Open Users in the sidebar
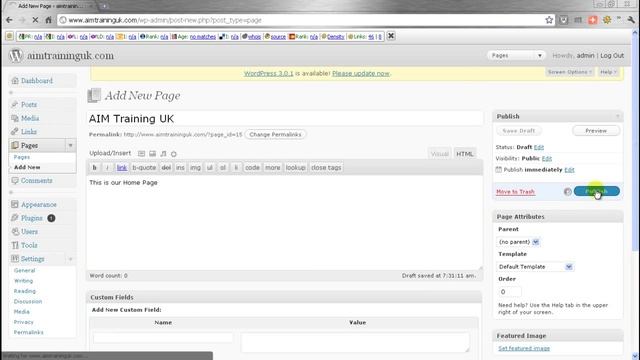This screenshot has height=360, width=640. point(29,232)
